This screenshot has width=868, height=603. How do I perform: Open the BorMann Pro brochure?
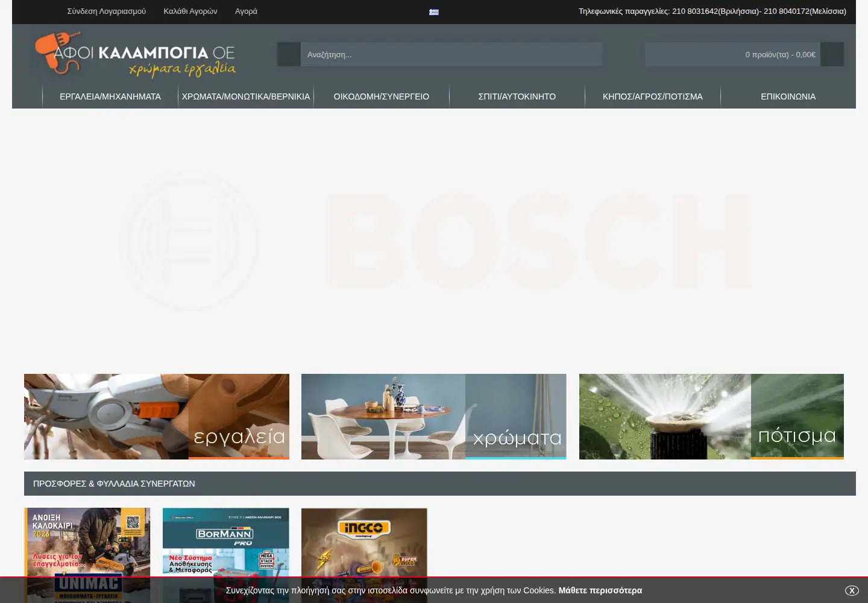(226, 555)
